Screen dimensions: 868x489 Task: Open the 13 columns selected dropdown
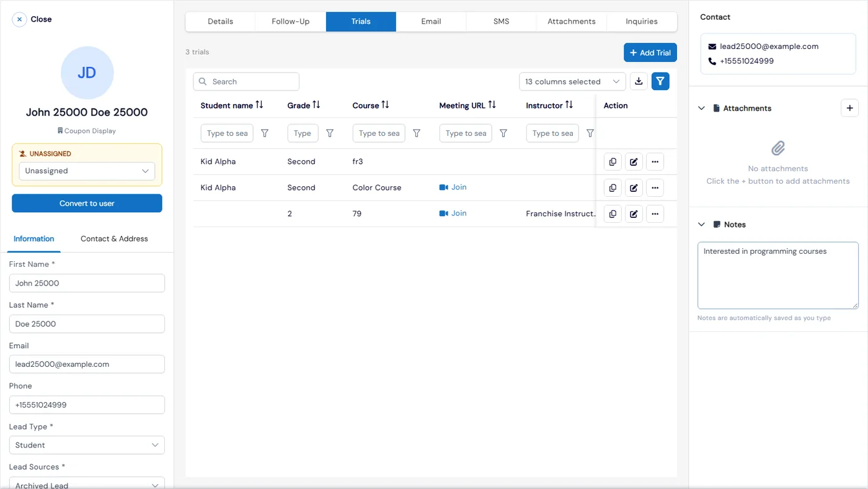[x=572, y=81]
